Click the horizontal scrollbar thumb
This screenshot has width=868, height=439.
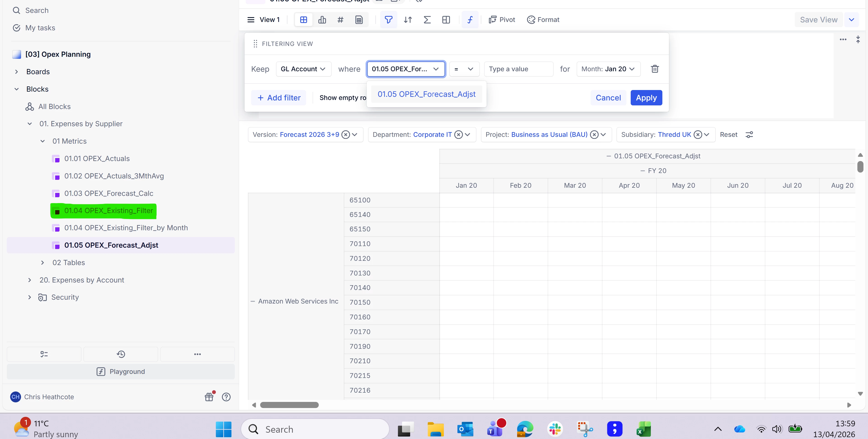pos(289,405)
